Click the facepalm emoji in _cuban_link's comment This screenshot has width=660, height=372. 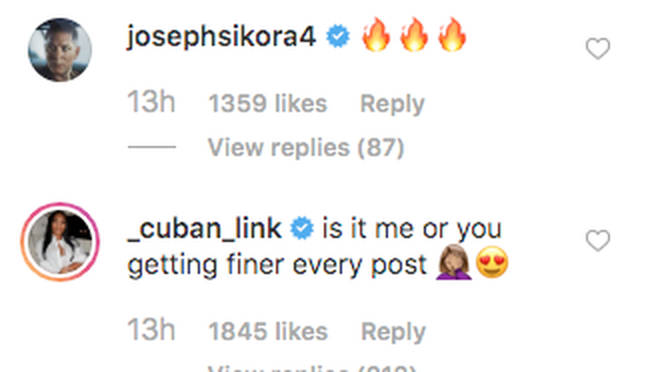(453, 262)
